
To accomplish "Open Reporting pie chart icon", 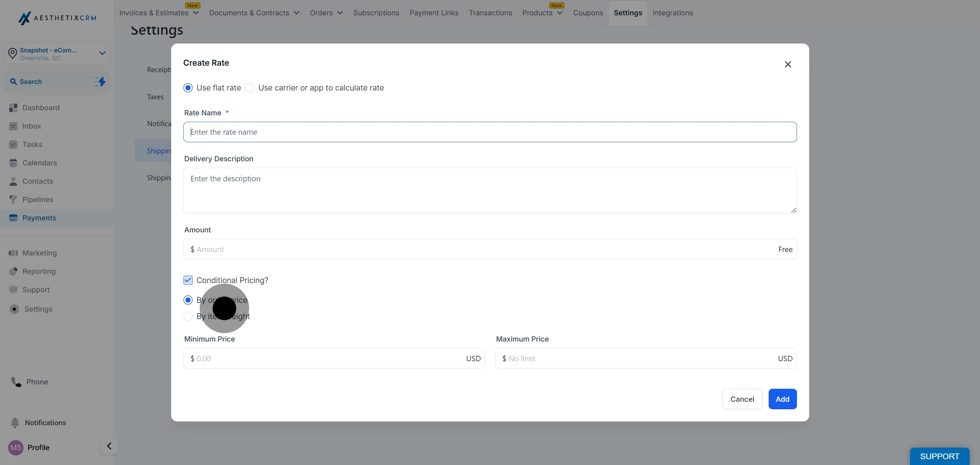I will [x=13, y=271].
